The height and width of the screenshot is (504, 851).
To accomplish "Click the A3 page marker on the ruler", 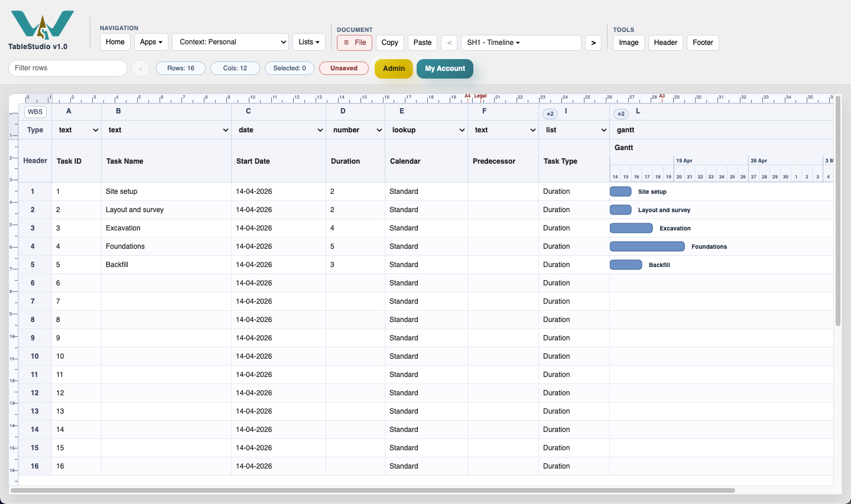I will pyautogui.click(x=662, y=96).
